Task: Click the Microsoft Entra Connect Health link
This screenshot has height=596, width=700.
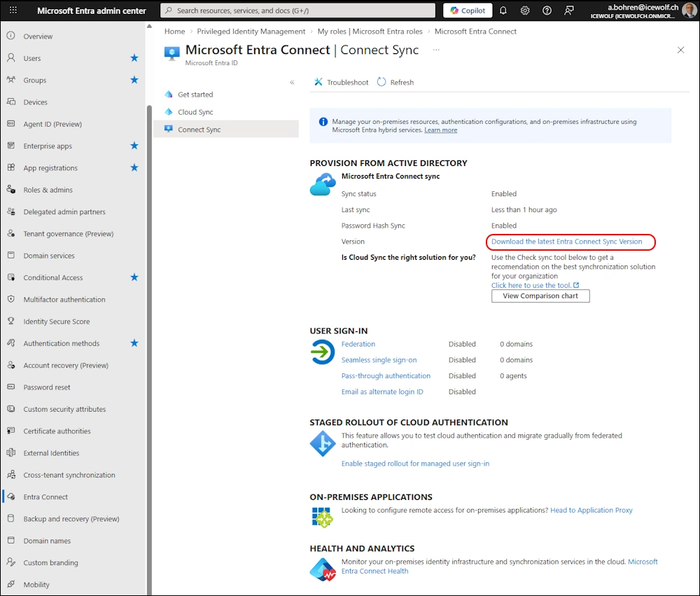Action: pyautogui.click(x=374, y=571)
